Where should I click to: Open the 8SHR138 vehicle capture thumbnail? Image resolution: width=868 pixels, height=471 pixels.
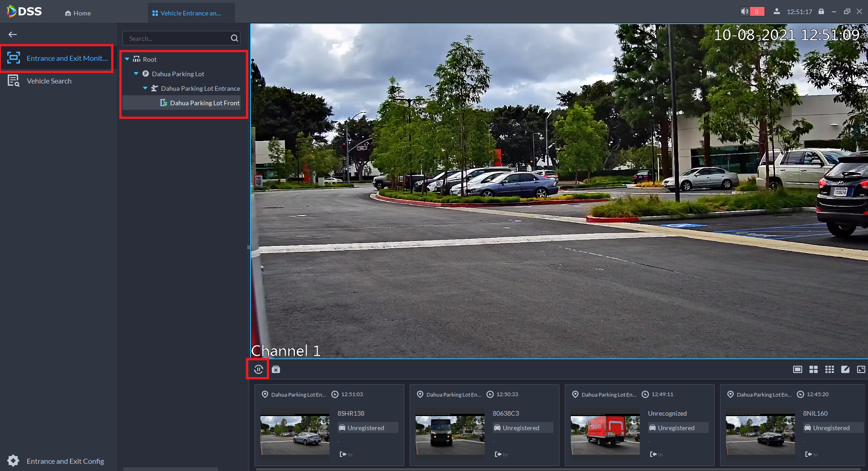pos(295,434)
